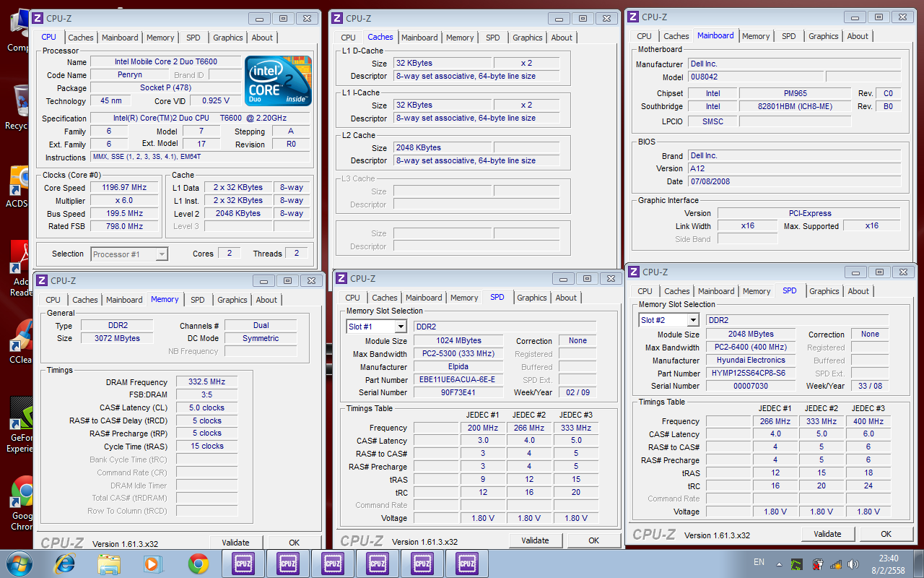
Task: Open Caches tab in the Motherboard window
Action: [676, 36]
